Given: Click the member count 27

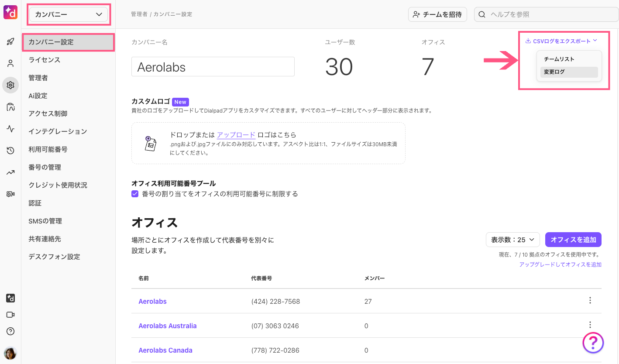Looking at the screenshot, I should (x=368, y=301).
